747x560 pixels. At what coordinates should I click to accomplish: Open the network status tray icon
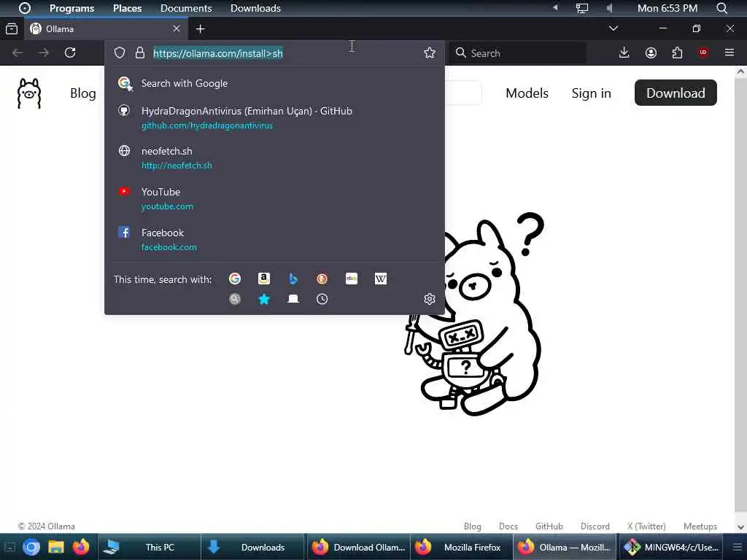pos(581,8)
